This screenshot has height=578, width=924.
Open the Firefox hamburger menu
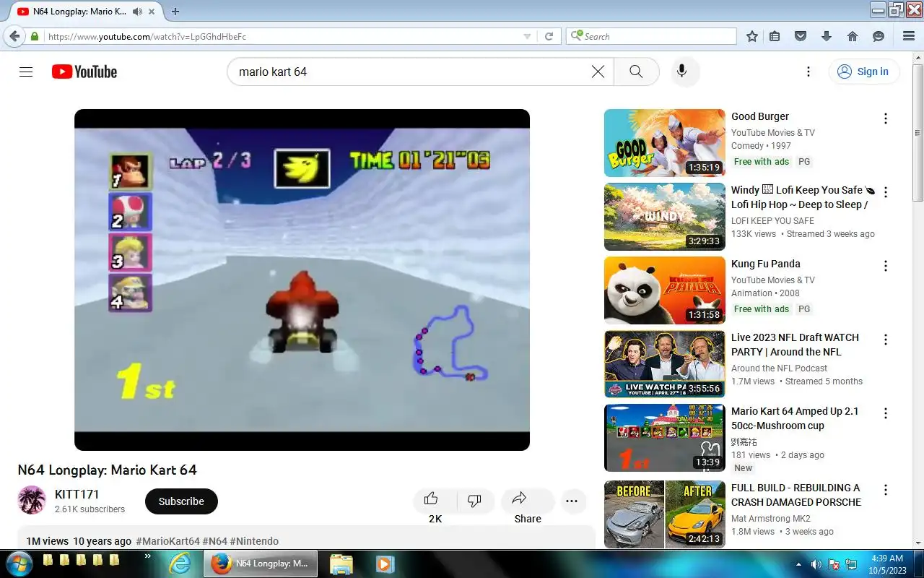pyautogui.click(x=909, y=36)
